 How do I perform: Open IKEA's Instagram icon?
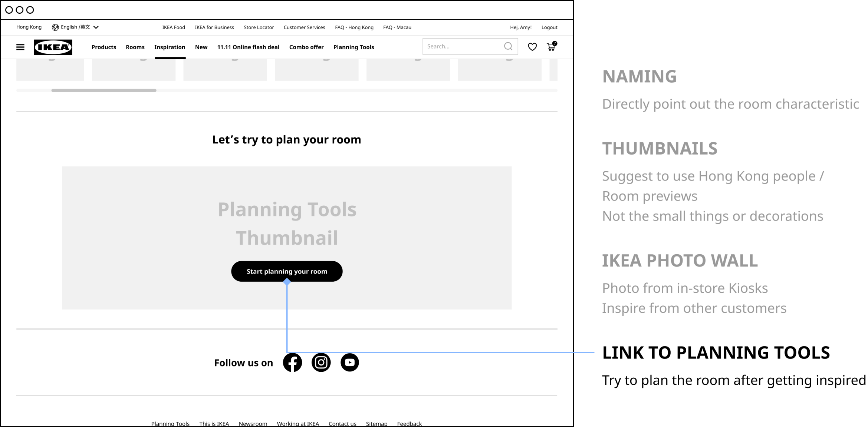click(x=321, y=363)
